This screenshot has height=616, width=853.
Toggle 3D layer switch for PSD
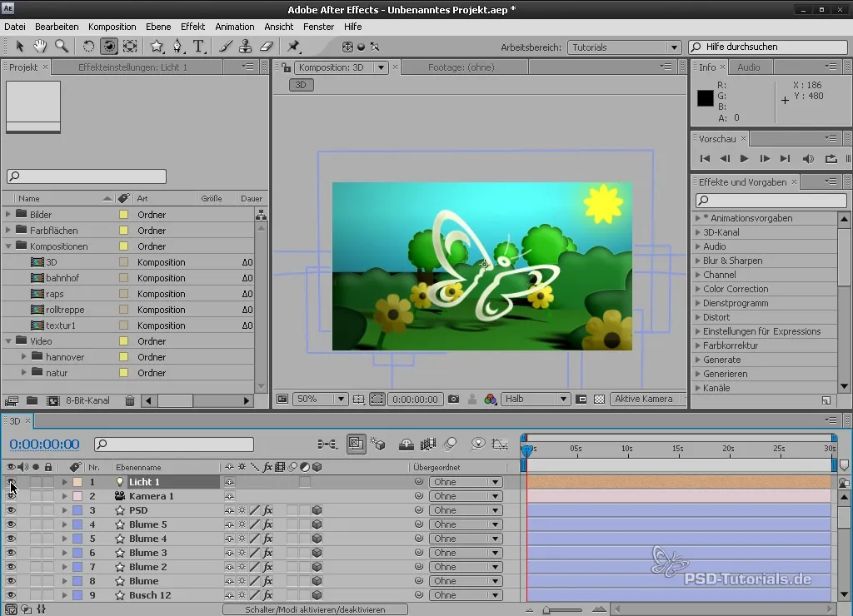pyautogui.click(x=317, y=510)
